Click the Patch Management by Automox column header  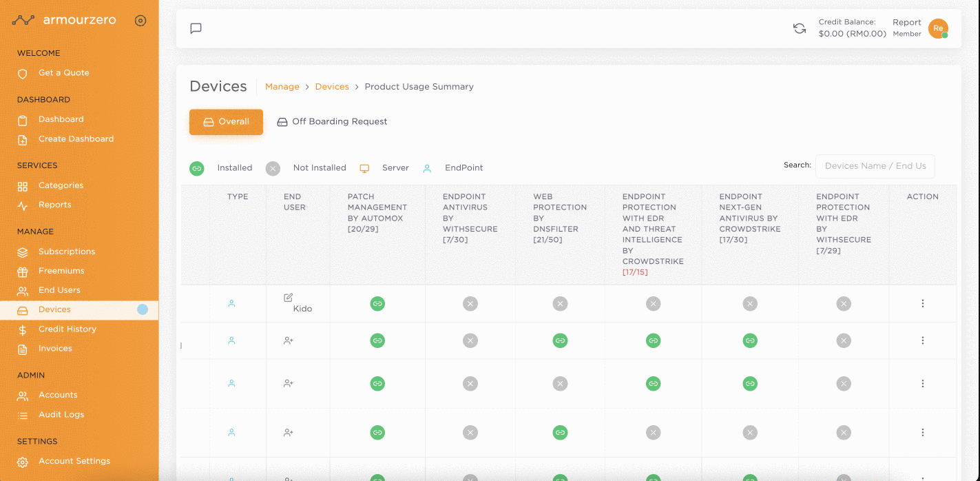pos(377,213)
